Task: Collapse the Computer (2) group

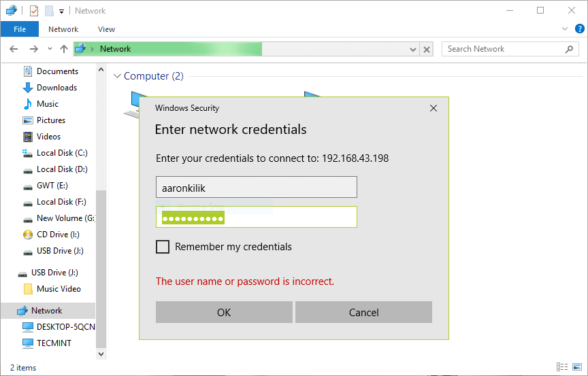Action: [x=117, y=76]
